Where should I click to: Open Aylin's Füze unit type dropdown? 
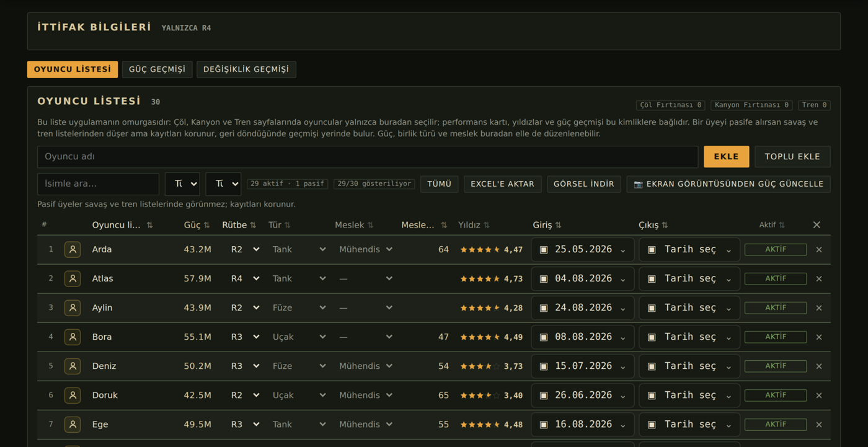pos(299,308)
